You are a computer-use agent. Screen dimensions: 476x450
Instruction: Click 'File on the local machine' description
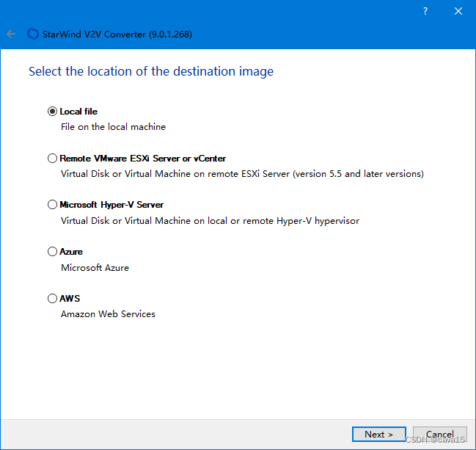click(x=113, y=127)
